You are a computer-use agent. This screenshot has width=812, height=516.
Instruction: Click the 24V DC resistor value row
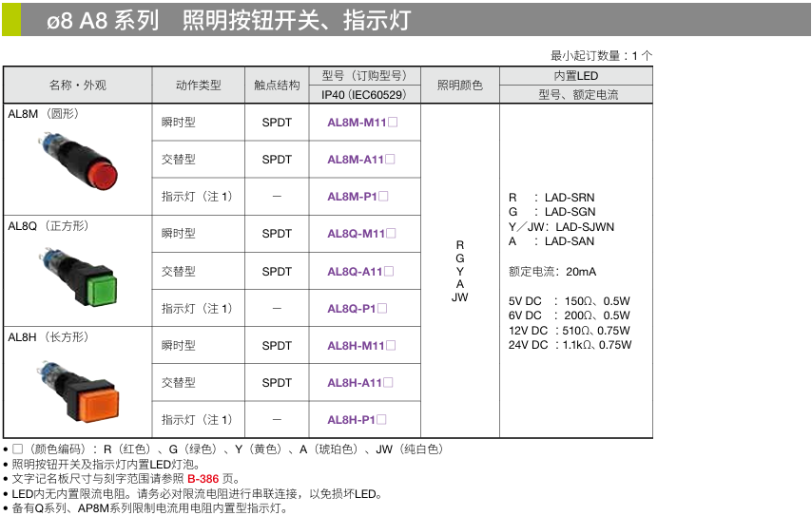[570, 345]
